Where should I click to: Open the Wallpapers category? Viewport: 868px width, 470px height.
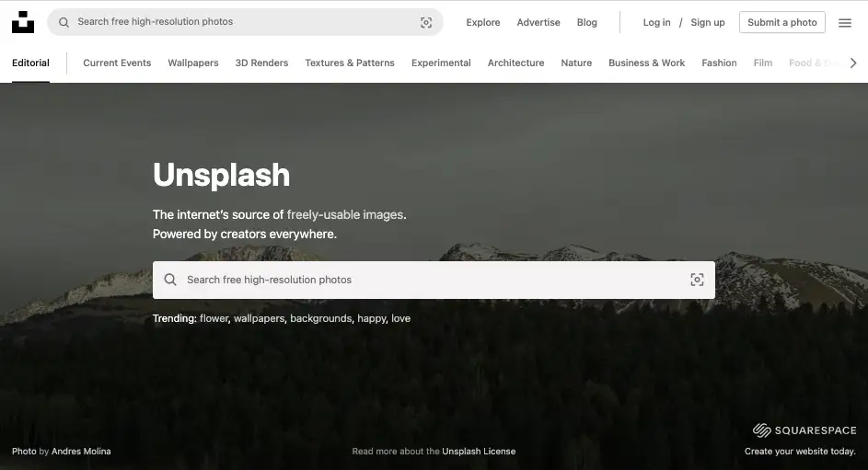pyautogui.click(x=193, y=63)
